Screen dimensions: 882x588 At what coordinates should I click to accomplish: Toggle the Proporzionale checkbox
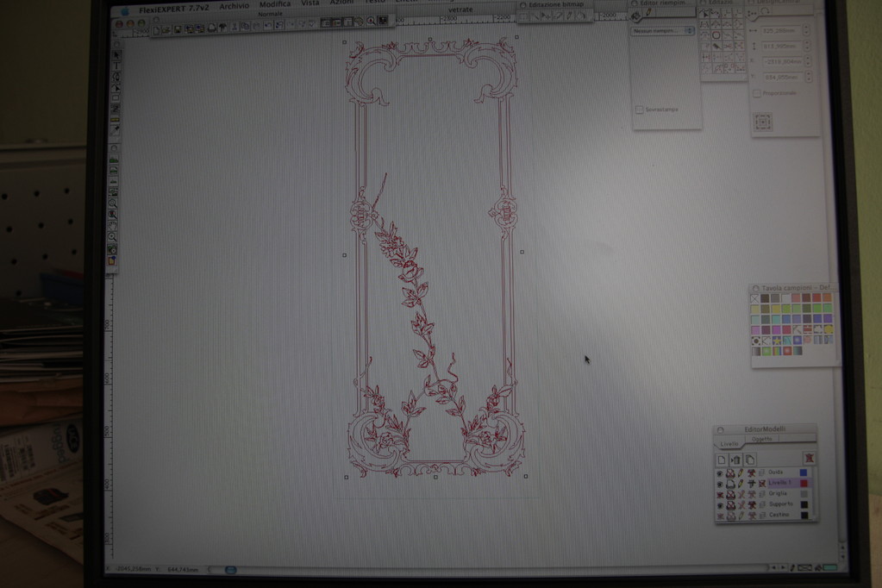tap(757, 93)
